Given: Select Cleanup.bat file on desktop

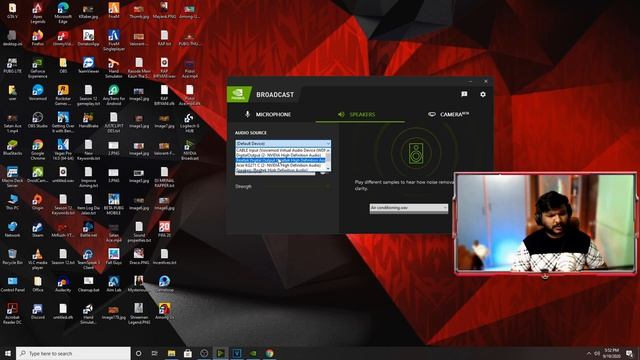Looking at the screenshot, I should click(x=88, y=284).
